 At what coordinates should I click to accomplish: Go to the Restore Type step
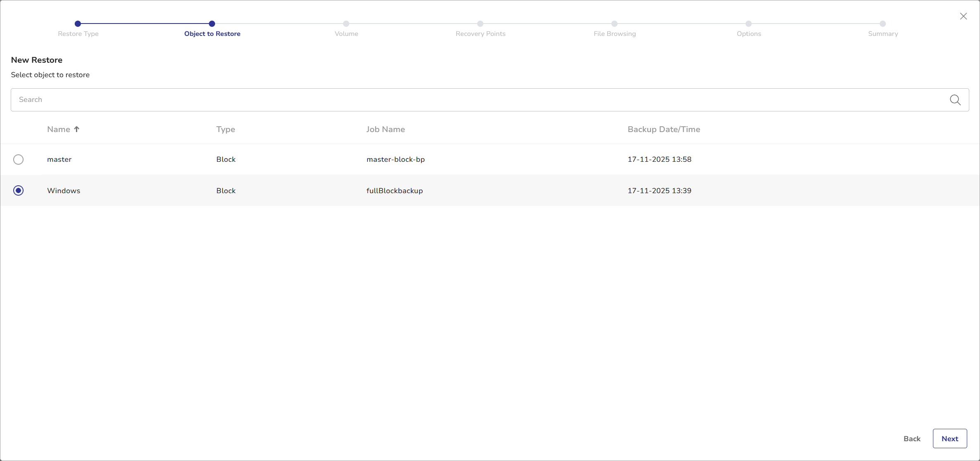click(x=78, y=24)
